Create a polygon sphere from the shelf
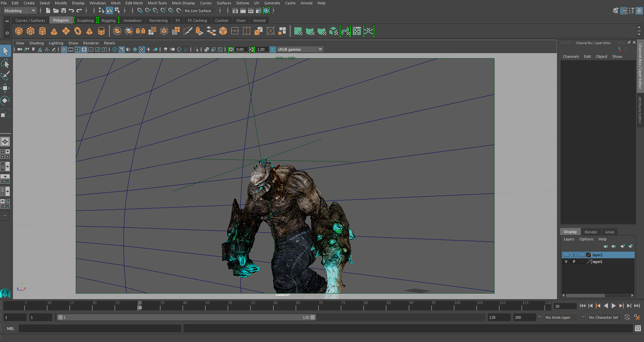The width and height of the screenshot is (644, 342). [19, 31]
